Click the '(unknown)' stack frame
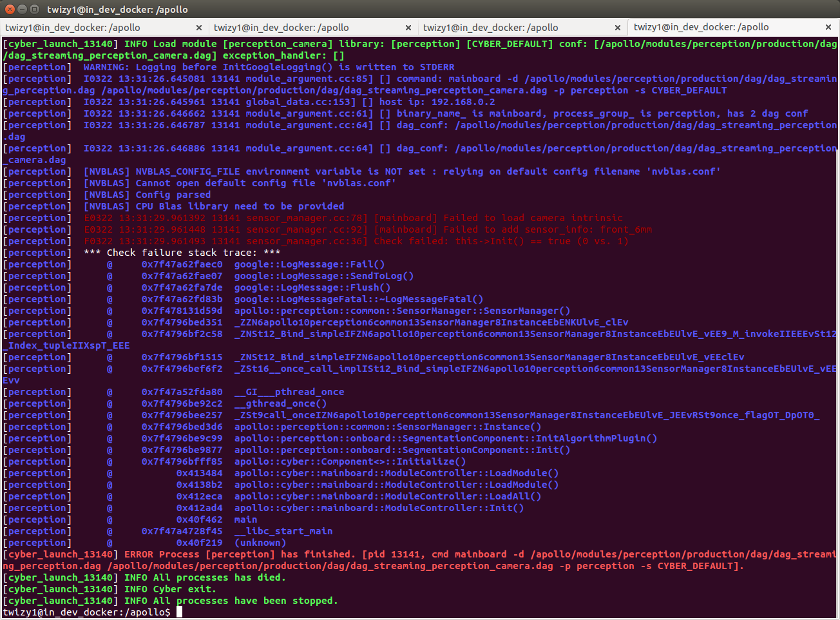The height and width of the screenshot is (620, 840). (x=260, y=543)
